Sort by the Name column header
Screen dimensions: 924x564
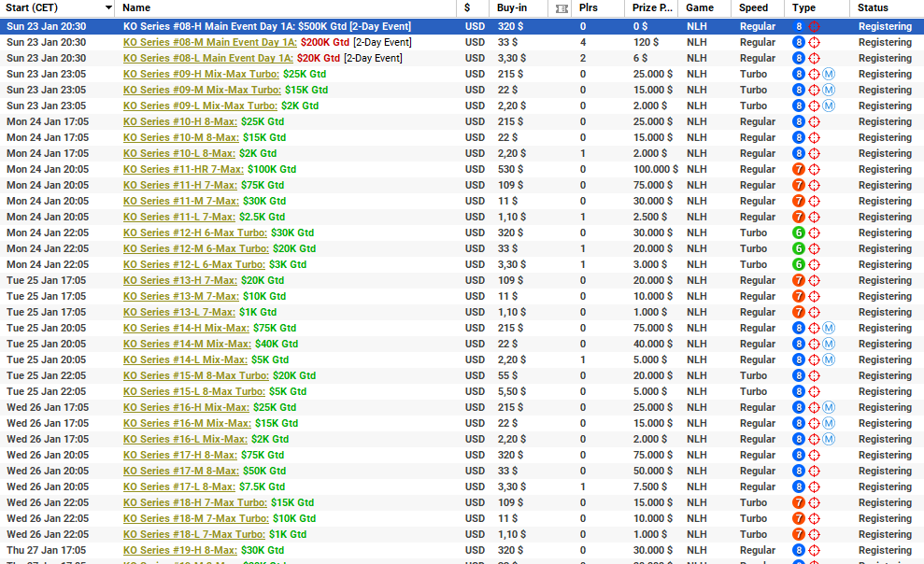pos(136,7)
